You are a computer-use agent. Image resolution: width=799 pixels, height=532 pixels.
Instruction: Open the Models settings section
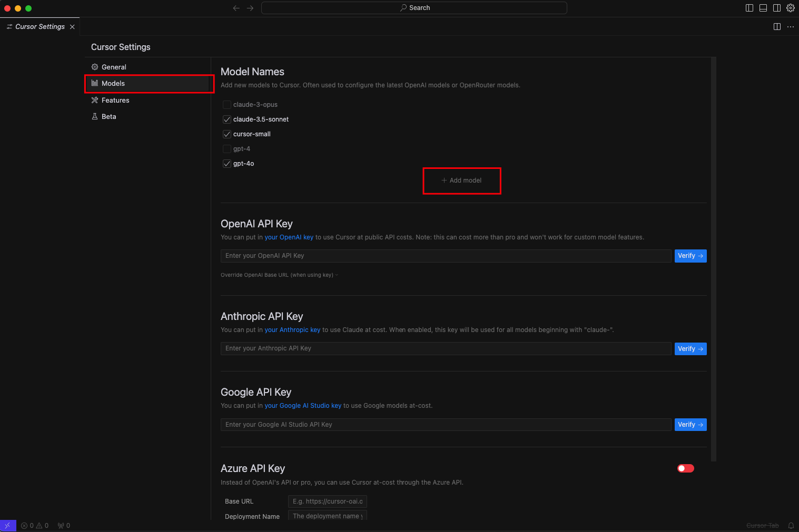148,83
